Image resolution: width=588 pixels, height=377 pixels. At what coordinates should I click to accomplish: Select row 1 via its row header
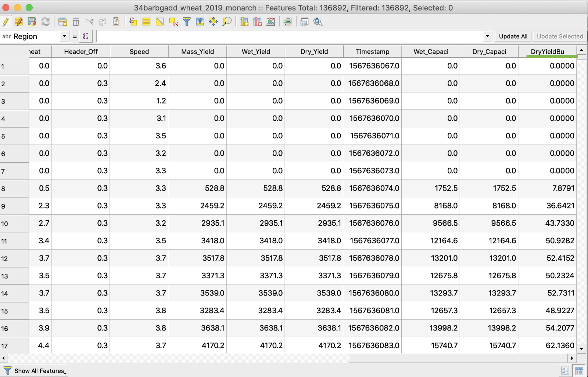point(14,66)
